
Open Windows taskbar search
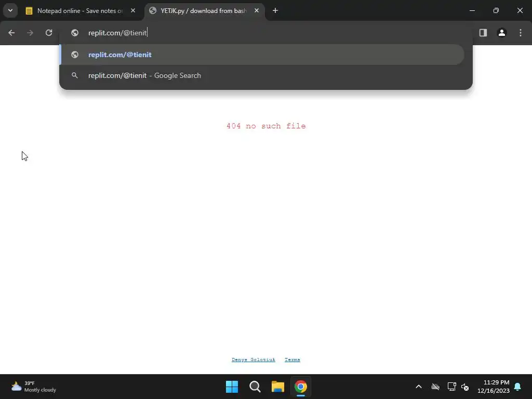pos(255,387)
